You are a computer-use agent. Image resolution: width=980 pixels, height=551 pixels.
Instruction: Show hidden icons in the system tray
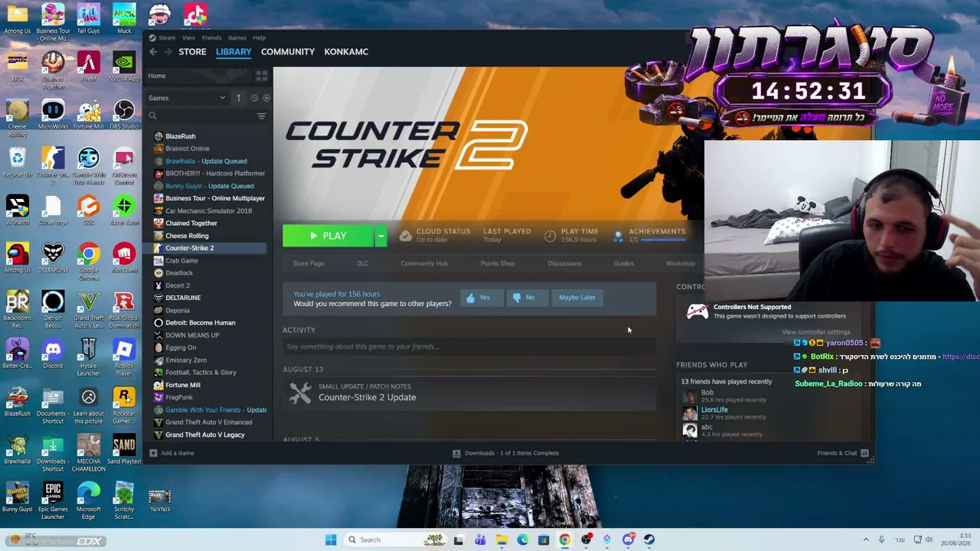(x=866, y=540)
